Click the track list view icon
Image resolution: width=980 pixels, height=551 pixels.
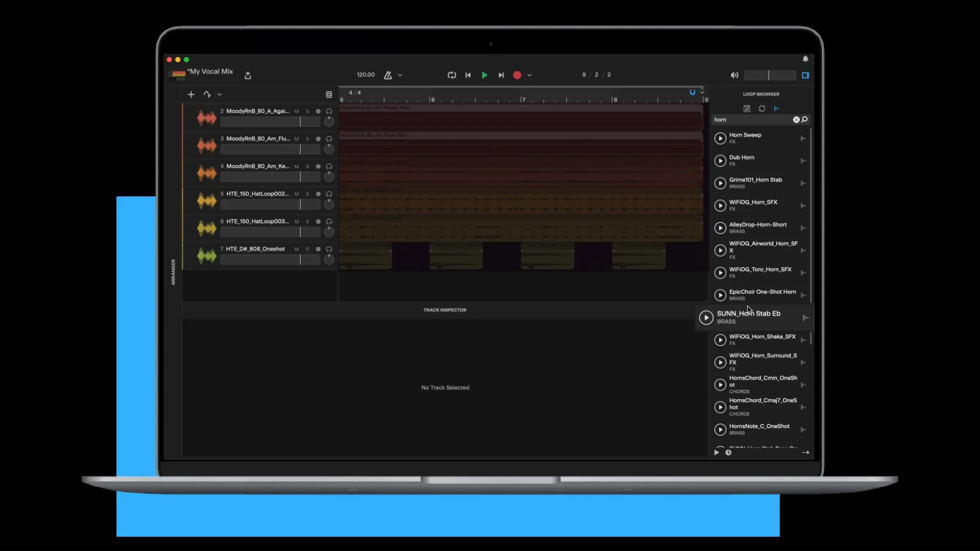(x=329, y=94)
